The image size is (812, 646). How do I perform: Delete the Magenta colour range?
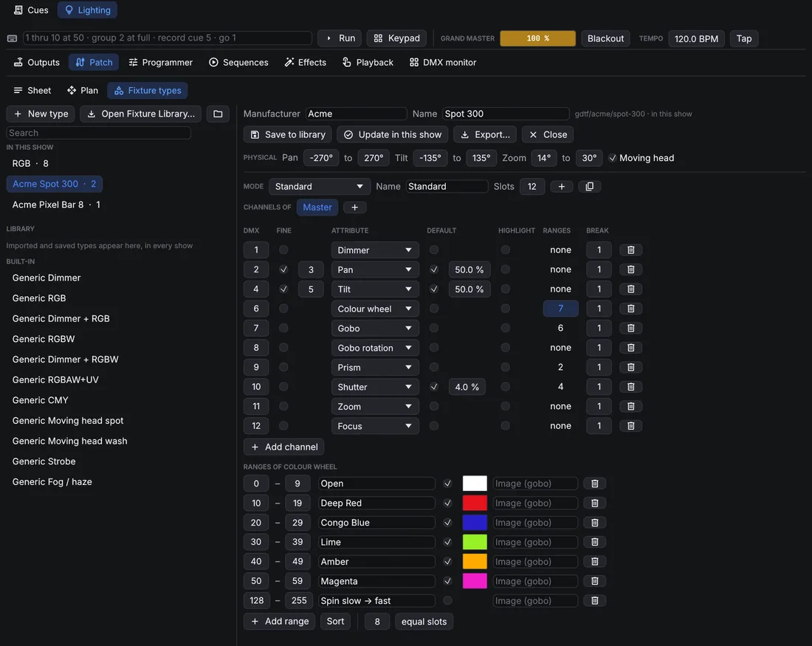594,581
